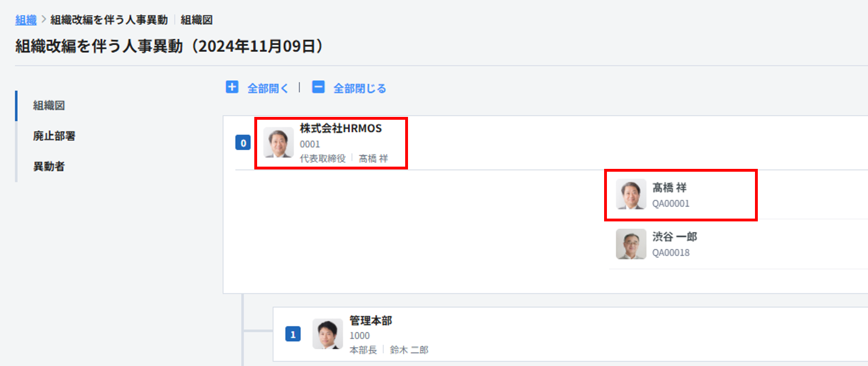Image resolution: width=868 pixels, height=366 pixels.
Task: Select the 管理本部 department name
Action: tap(371, 321)
